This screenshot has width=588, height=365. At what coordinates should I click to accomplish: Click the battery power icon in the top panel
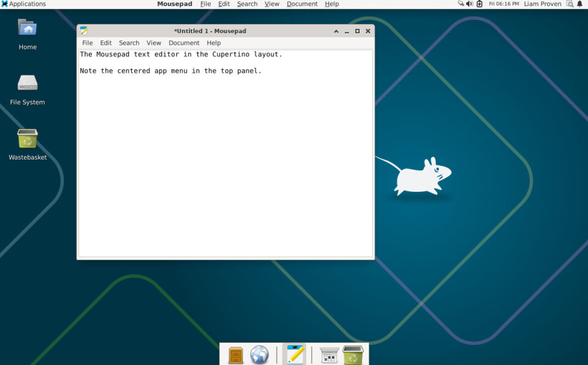[x=480, y=4]
